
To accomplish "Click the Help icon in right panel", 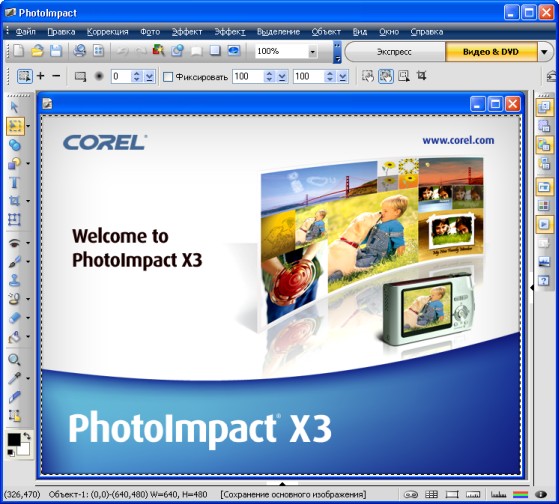I will pyautogui.click(x=544, y=280).
